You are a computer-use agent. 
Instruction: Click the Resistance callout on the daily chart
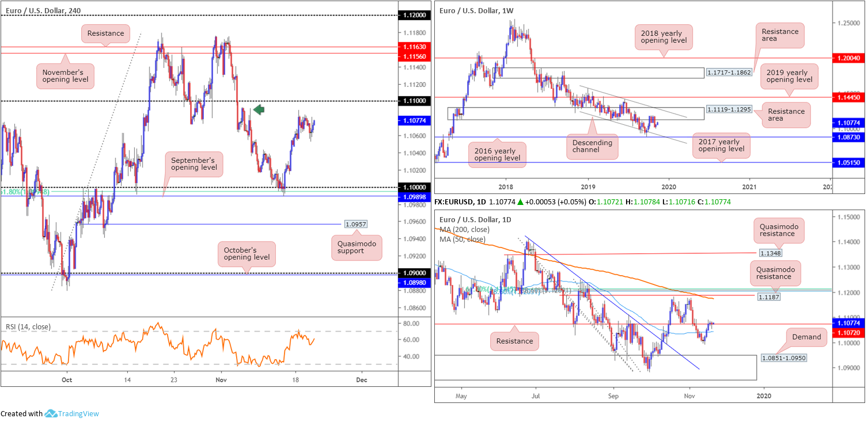coord(514,341)
